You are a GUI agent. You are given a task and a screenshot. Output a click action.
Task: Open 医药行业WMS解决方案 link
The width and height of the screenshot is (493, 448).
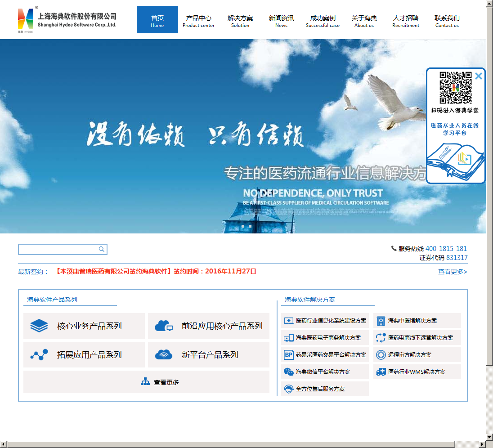[x=417, y=372]
